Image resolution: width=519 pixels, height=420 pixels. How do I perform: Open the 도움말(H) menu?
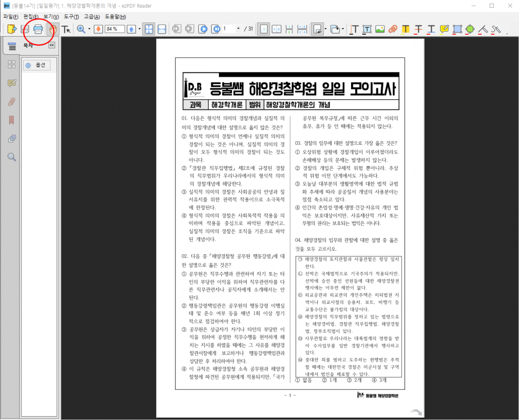point(115,16)
